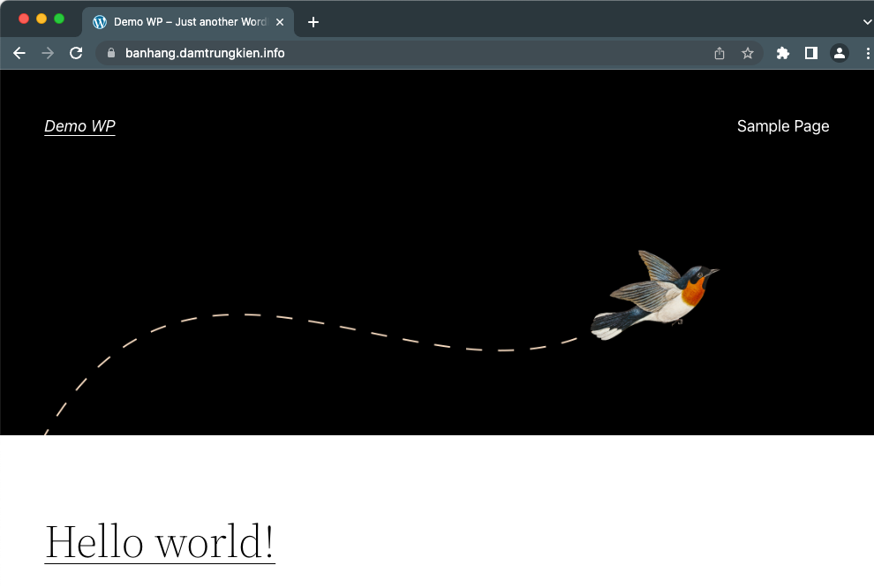
Task: Open a new browser tab
Action: [x=313, y=22]
